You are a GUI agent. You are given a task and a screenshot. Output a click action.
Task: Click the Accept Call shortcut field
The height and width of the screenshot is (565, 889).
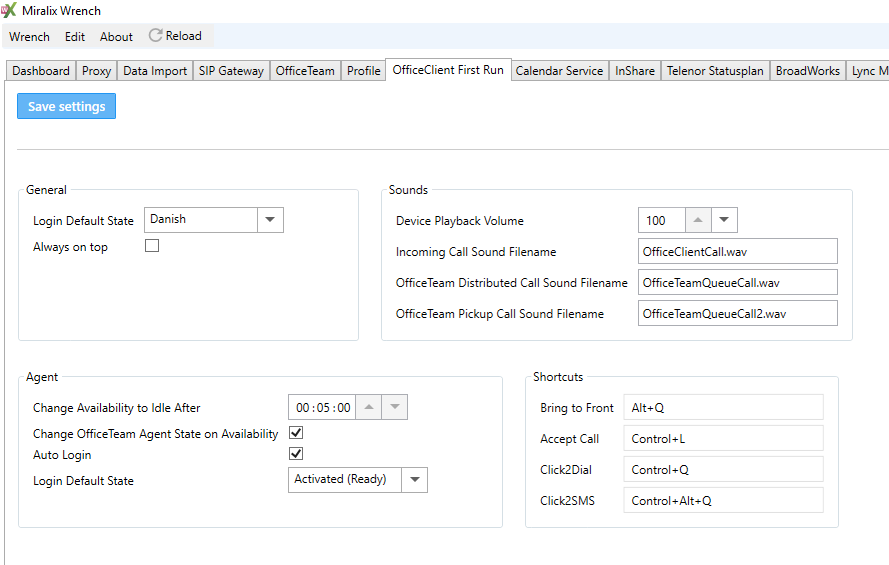point(723,438)
